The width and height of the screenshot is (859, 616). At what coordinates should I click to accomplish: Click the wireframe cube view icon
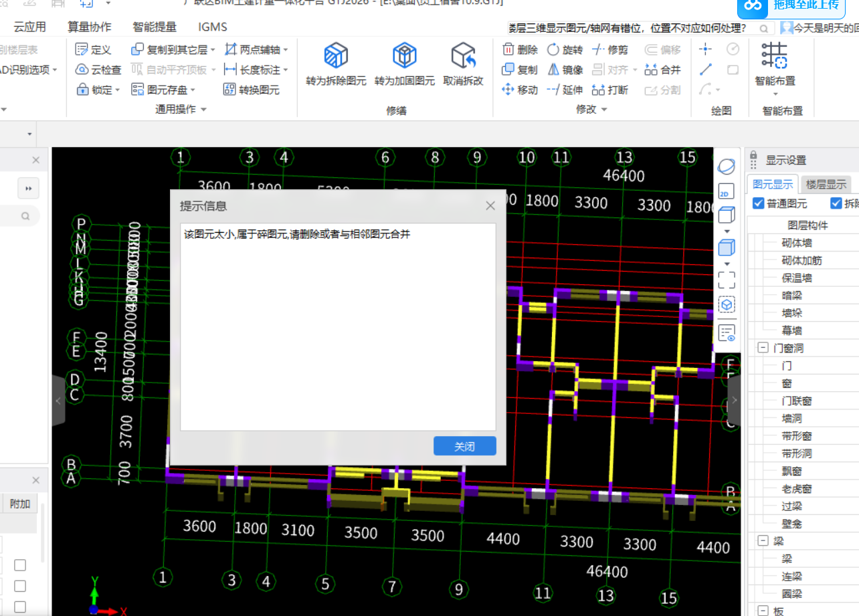point(726,215)
